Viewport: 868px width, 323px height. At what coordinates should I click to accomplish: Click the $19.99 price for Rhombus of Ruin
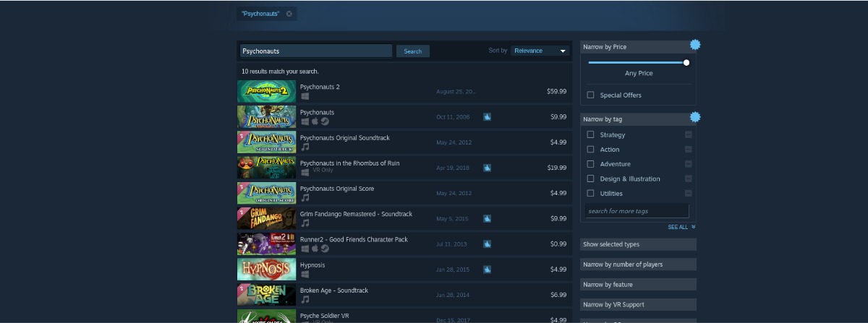[556, 168]
